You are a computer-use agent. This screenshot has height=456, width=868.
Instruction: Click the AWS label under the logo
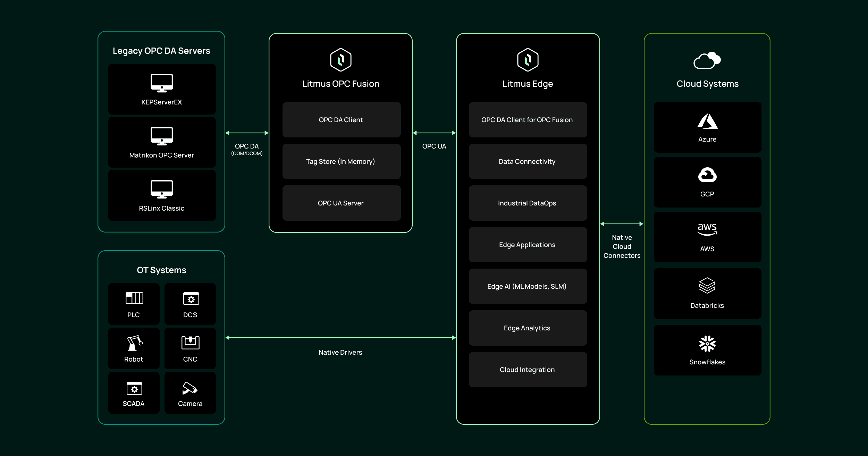707,249
